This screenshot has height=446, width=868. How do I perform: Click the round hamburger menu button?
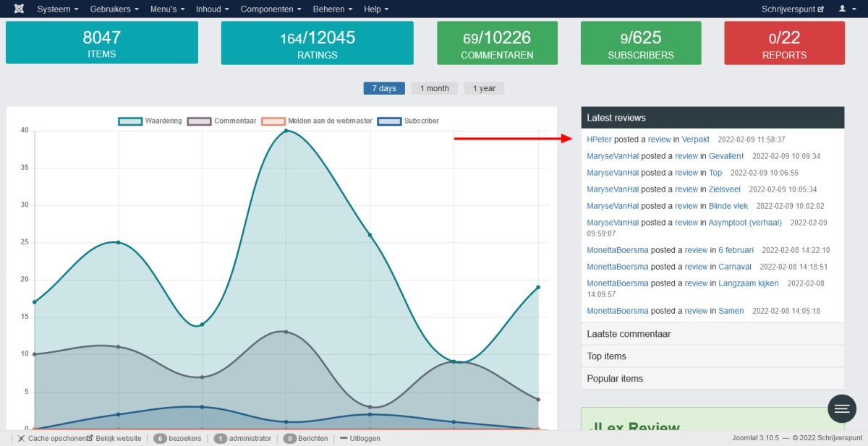click(841, 408)
